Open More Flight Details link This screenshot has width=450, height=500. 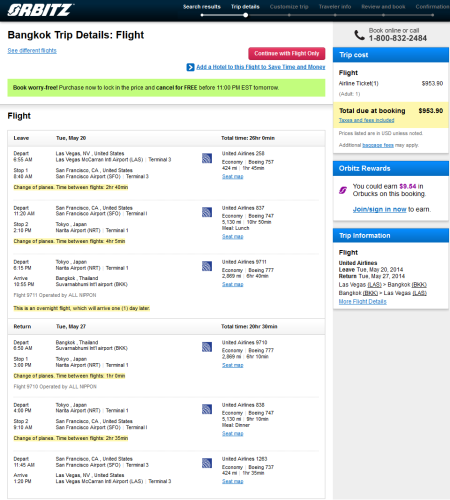pos(363,301)
